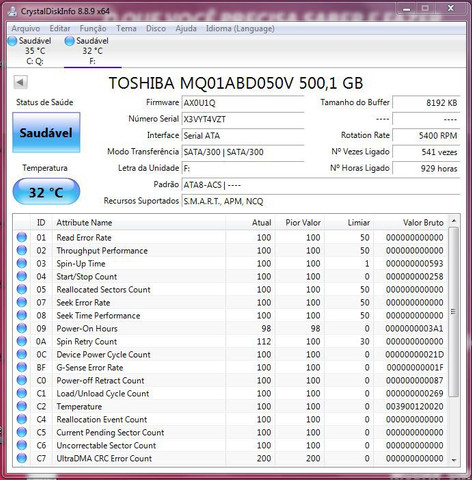472x480 pixels.
Task: Click the status icon for Reallocated Sectors Count
Action: (22, 289)
